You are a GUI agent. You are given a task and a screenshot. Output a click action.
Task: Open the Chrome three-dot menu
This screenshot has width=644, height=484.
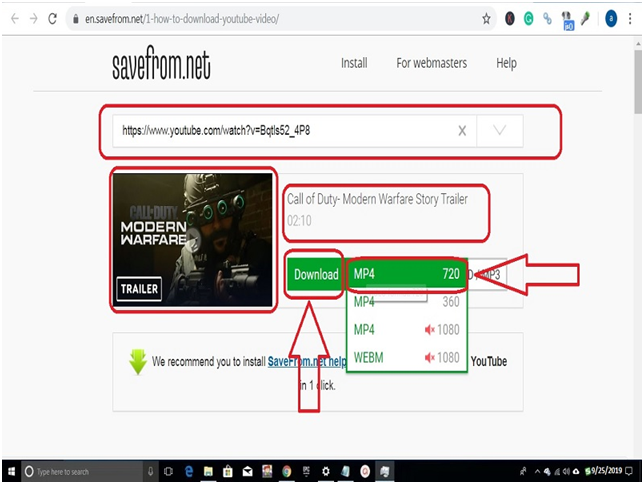coord(630,18)
